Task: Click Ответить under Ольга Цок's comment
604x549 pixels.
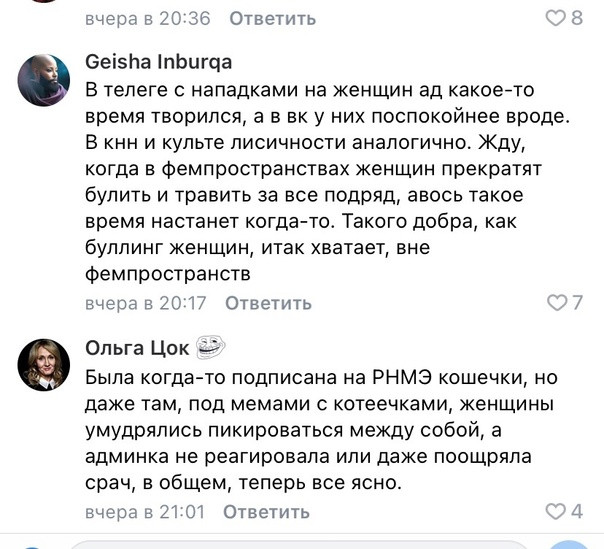Action: pos(267,512)
